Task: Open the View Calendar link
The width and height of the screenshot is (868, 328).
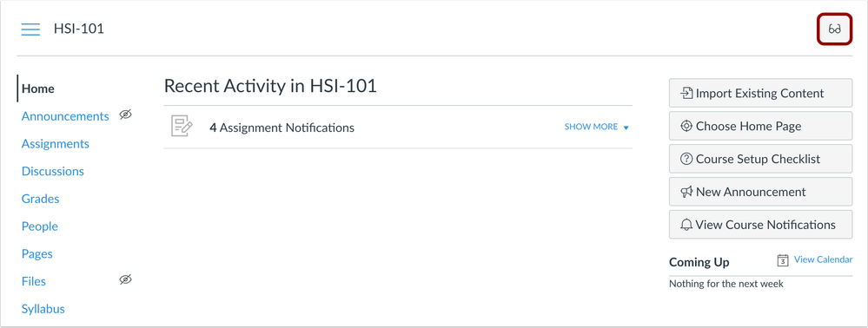Action: coord(823,259)
